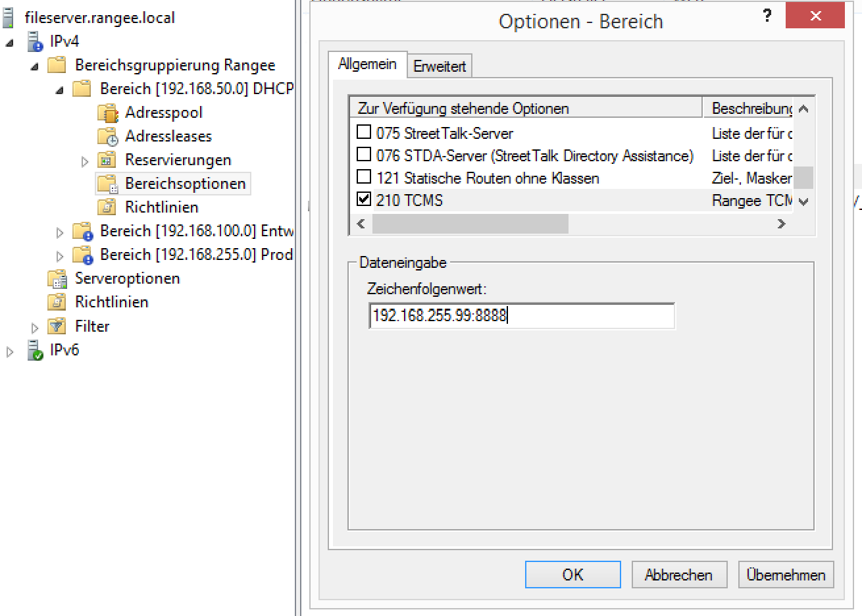
Task: Enable the 075 StreetTalk-Server option
Action: coord(364,132)
